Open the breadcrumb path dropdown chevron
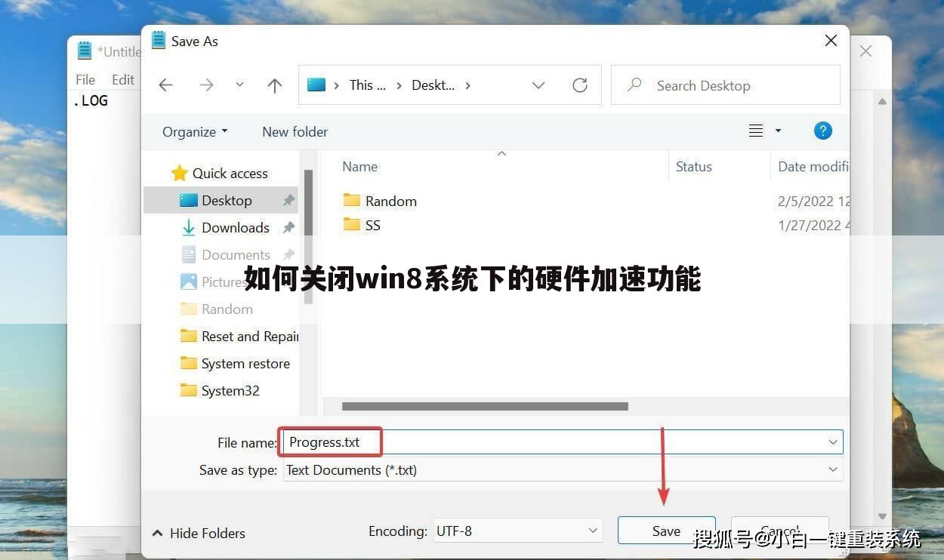 538,85
